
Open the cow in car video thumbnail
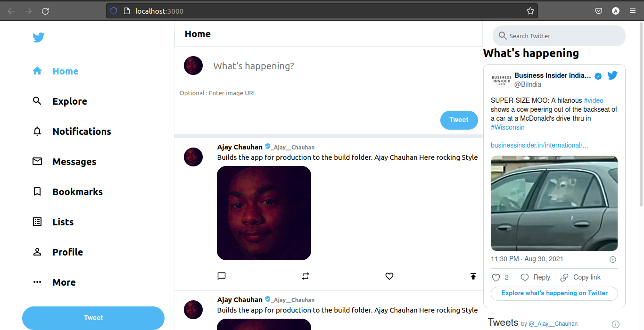point(554,203)
